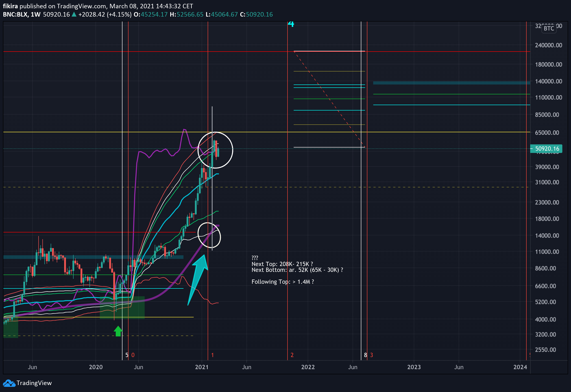
Task: Click the 18000.00 price axis label
Action: (547, 219)
